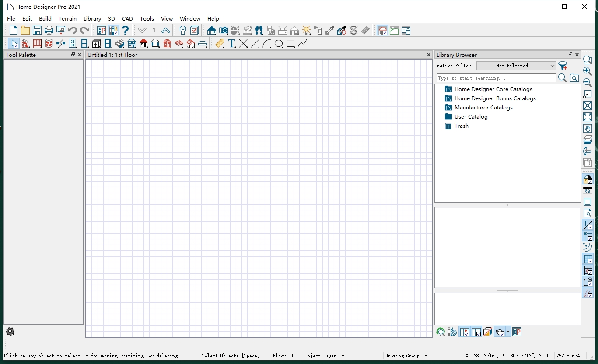Image resolution: width=598 pixels, height=364 pixels.
Task: Open Tool Palette settings gear
Action: click(x=10, y=331)
